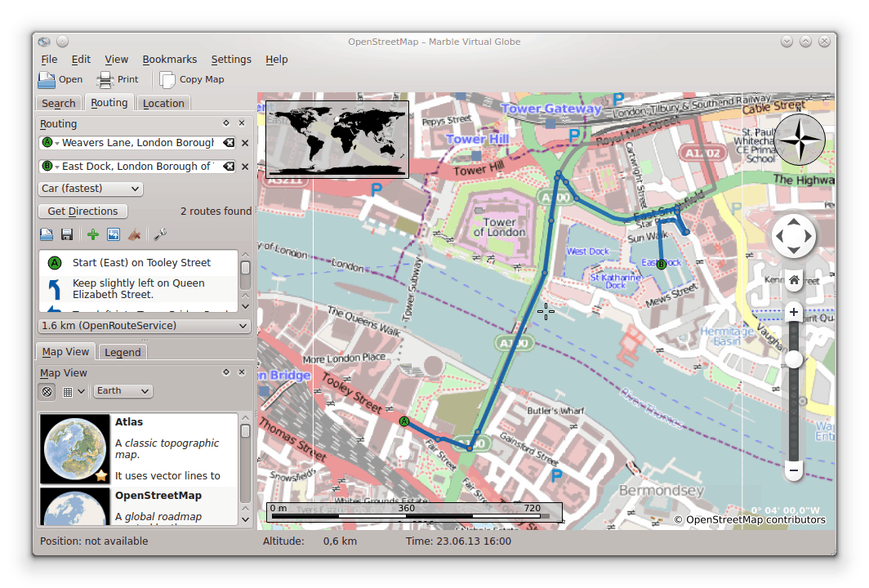Viewport: 869px width, 588px height.
Task: Remove the Weavers Lane start waypoint
Action: pos(245,143)
